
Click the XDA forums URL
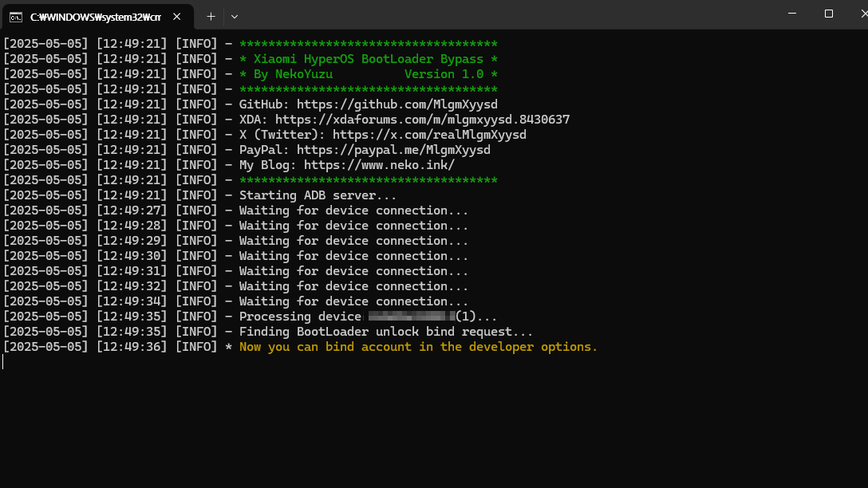(x=422, y=120)
